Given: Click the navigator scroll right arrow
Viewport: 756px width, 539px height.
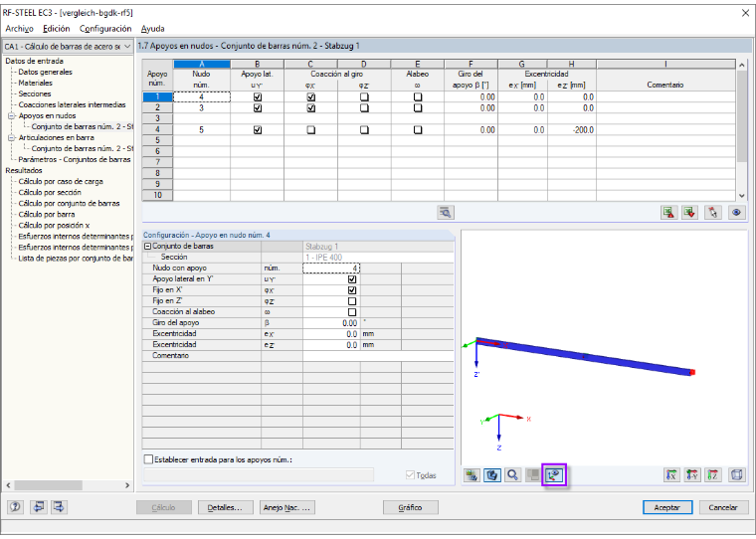Looking at the screenshot, I should tap(127, 485).
